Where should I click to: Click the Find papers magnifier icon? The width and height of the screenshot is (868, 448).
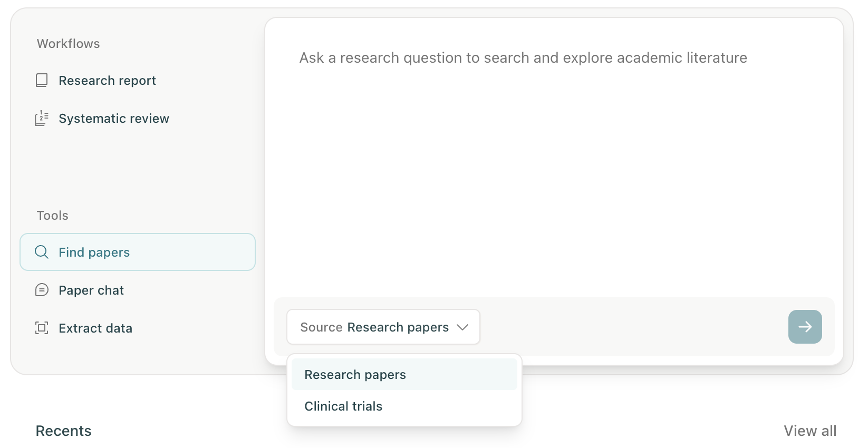[x=42, y=252]
